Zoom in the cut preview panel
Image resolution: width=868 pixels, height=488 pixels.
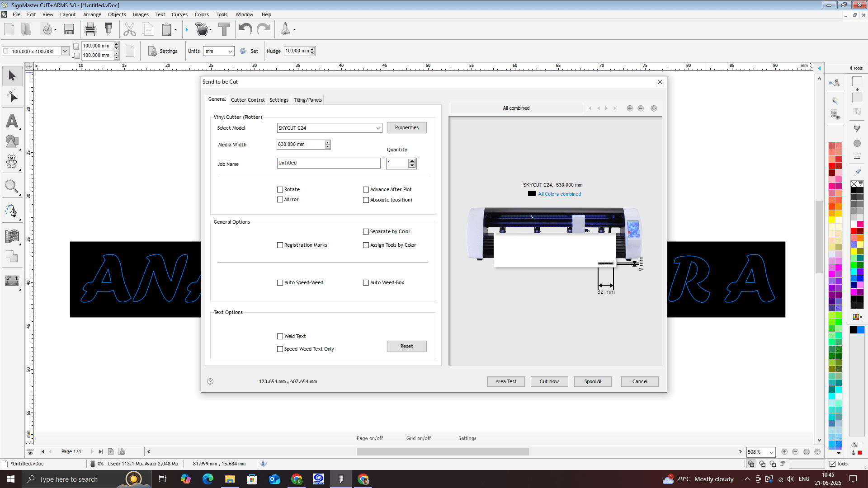tap(629, 108)
